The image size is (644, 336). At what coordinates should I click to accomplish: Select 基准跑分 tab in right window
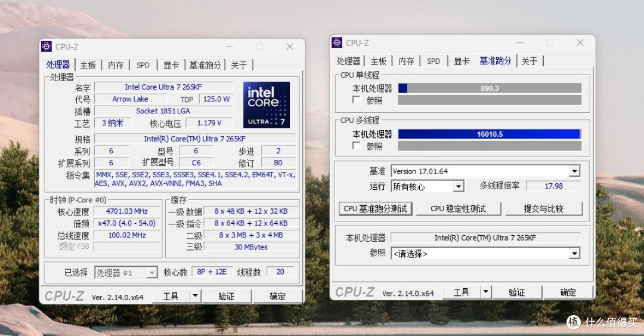tap(496, 60)
